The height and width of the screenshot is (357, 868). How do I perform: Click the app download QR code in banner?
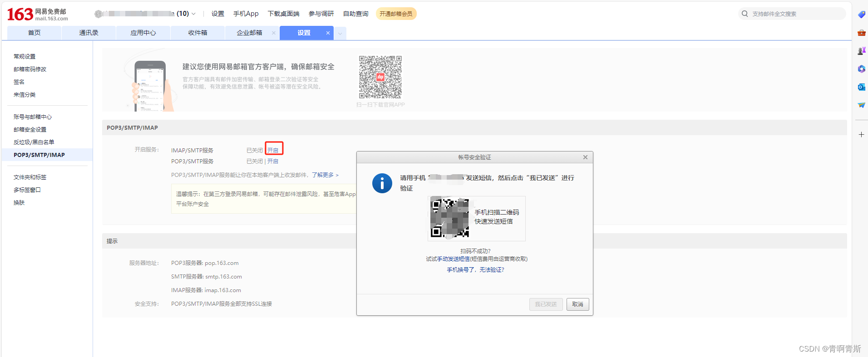[380, 77]
